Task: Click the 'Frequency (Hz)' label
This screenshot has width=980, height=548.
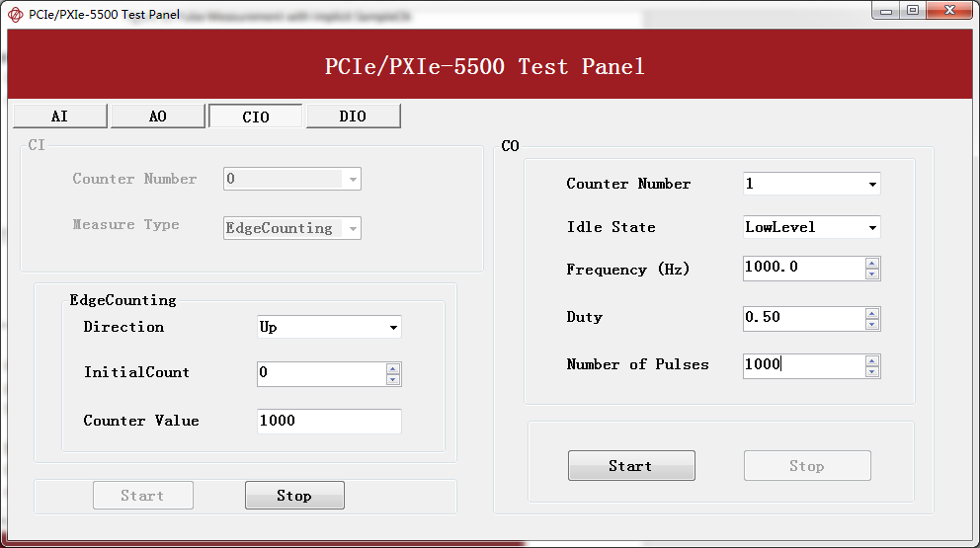Action: click(x=627, y=270)
